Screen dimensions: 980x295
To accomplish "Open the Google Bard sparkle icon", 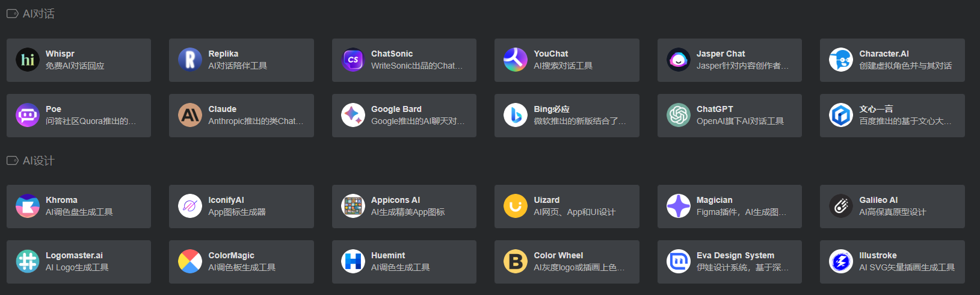I will tap(353, 116).
